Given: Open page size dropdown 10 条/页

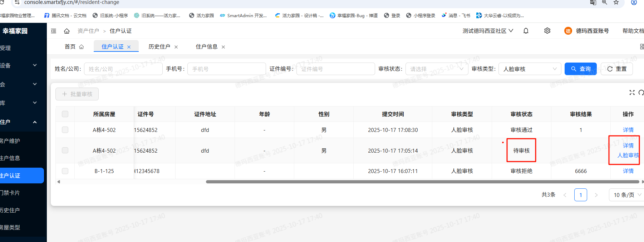Looking at the screenshot, I should click(627, 195).
